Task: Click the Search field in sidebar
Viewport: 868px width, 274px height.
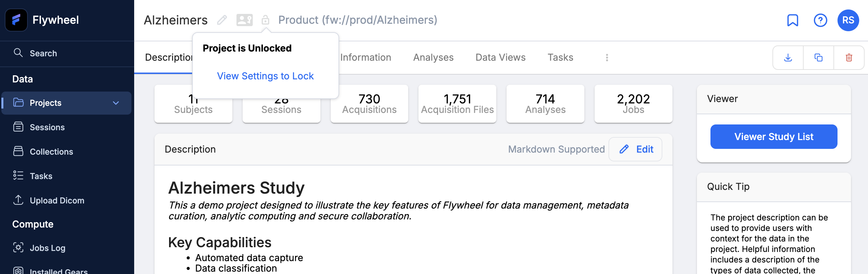Action: point(67,53)
